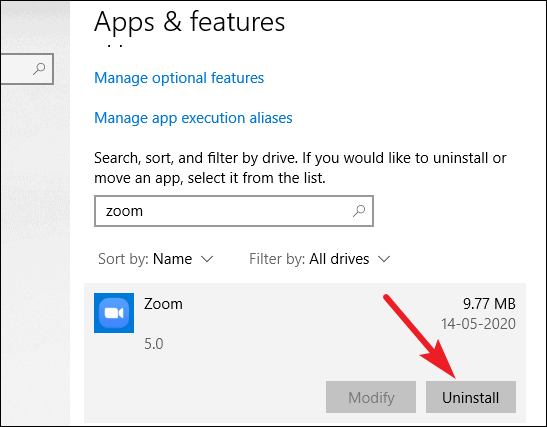
Task: Open Manage app execution aliases link
Action: [x=193, y=118]
